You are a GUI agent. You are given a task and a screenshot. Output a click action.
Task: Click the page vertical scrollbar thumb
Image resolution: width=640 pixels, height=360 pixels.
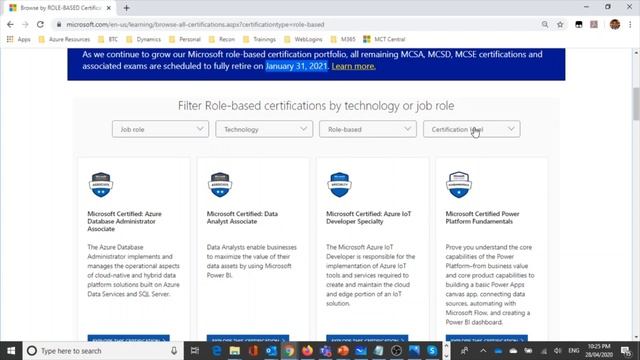636,104
